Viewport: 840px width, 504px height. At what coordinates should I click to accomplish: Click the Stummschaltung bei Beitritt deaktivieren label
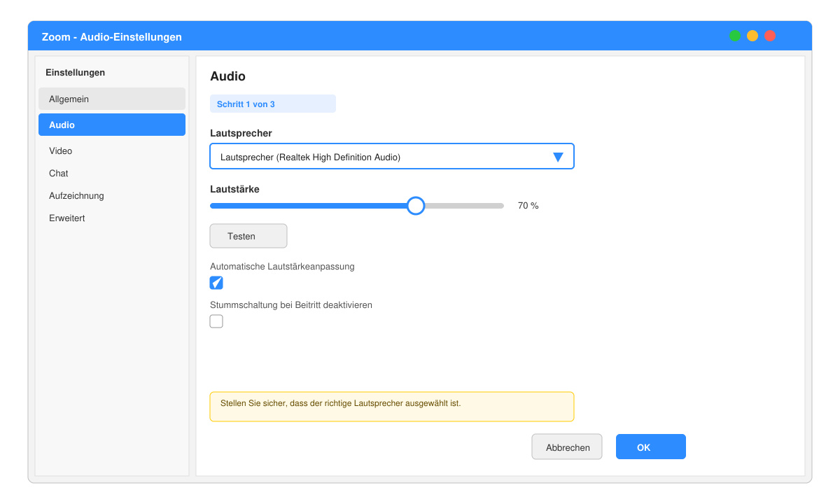point(291,305)
